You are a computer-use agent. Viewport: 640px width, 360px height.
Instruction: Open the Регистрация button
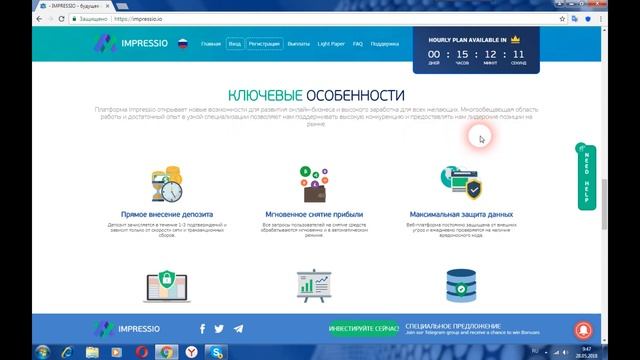(264, 44)
